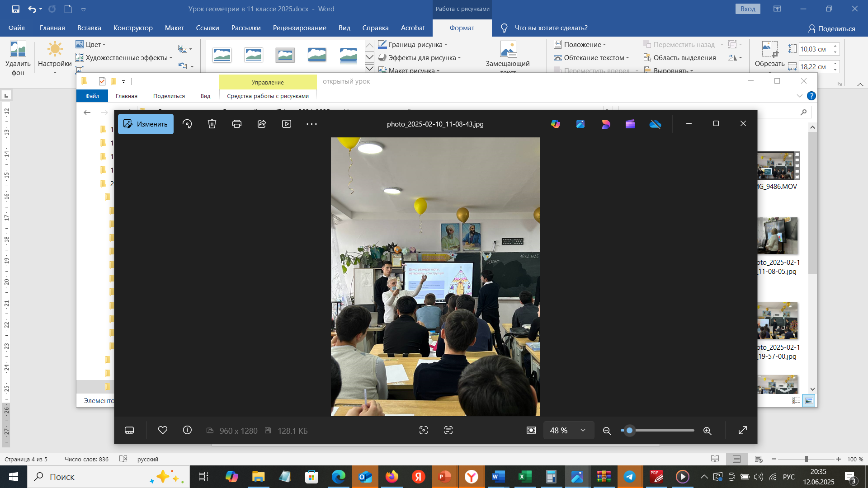Zoom out of the photo

tap(607, 431)
